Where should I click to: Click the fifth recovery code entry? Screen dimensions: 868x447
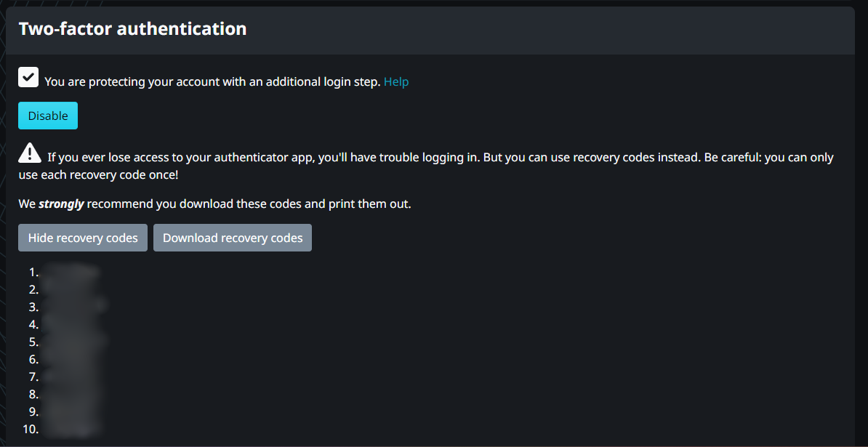click(73, 342)
